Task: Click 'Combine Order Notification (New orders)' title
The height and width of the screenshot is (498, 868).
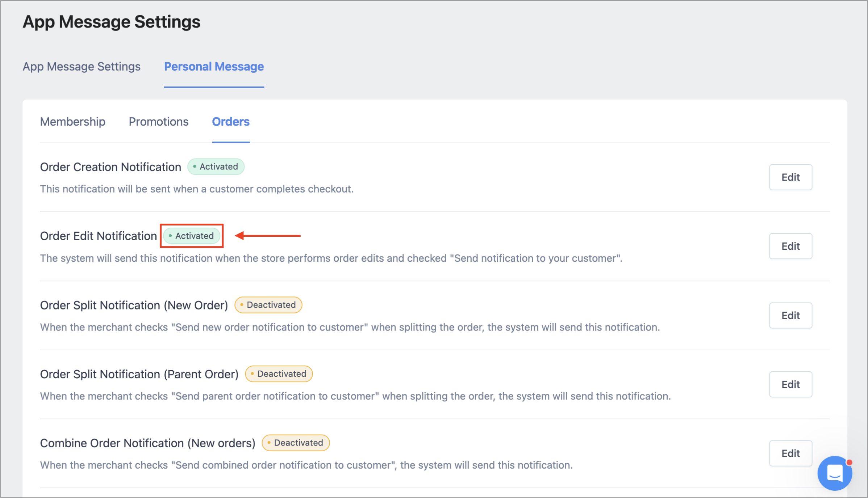Action: 148,443
